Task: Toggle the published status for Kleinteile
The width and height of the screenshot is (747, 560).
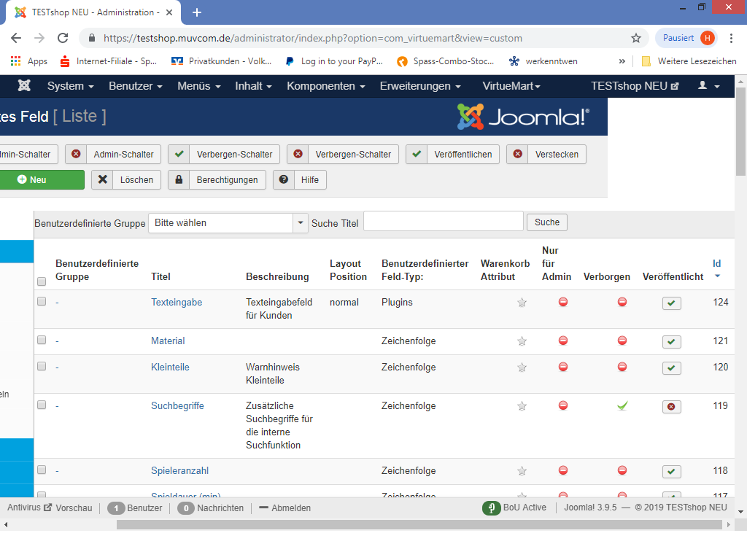Action: [x=672, y=368]
